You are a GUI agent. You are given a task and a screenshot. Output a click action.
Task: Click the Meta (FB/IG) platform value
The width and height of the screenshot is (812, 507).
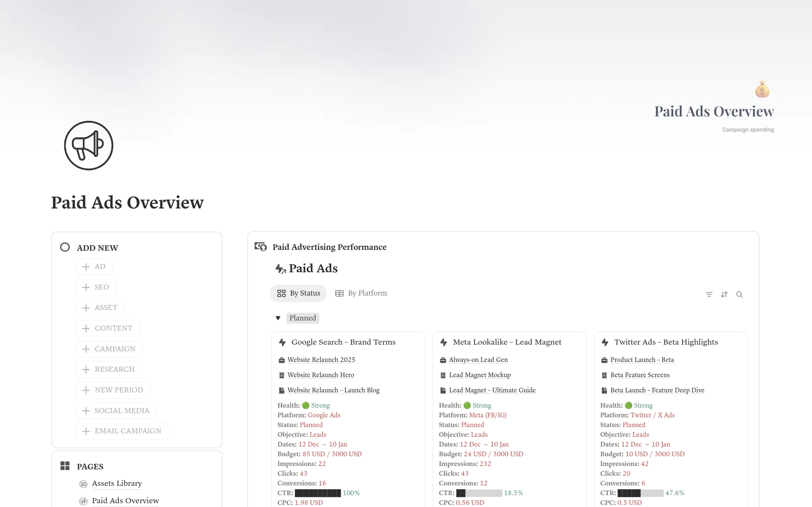[488, 415]
